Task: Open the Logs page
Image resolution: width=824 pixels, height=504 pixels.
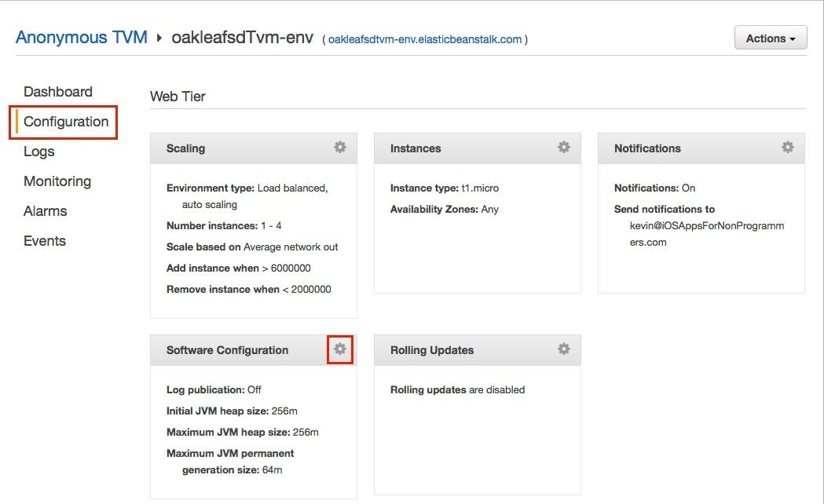Action: [x=39, y=152]
